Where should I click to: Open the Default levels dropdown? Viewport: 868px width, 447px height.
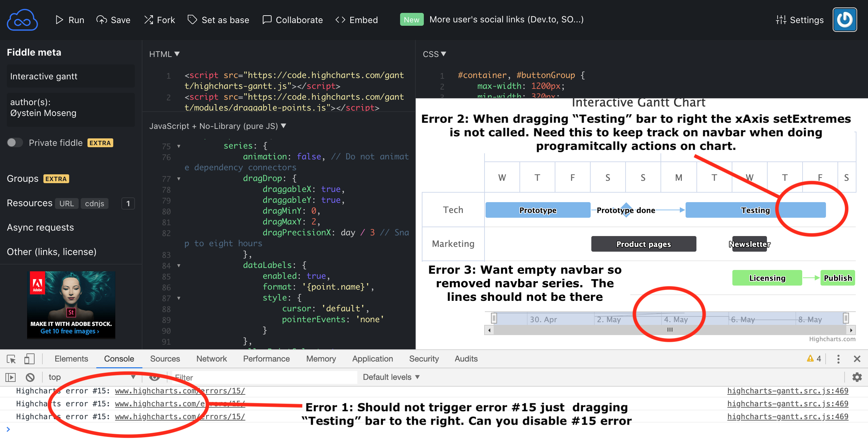[x=391, y=377]
